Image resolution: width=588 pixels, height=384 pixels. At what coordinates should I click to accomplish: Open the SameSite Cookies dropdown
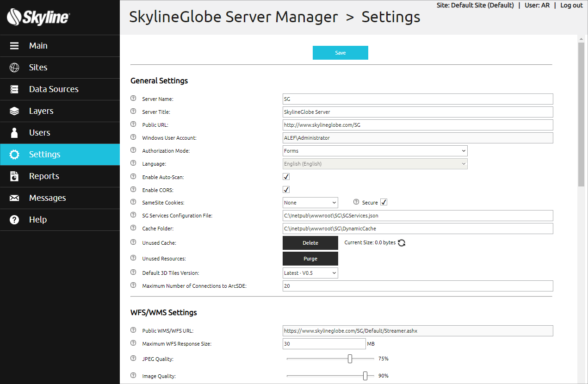(x=310, y=203)
